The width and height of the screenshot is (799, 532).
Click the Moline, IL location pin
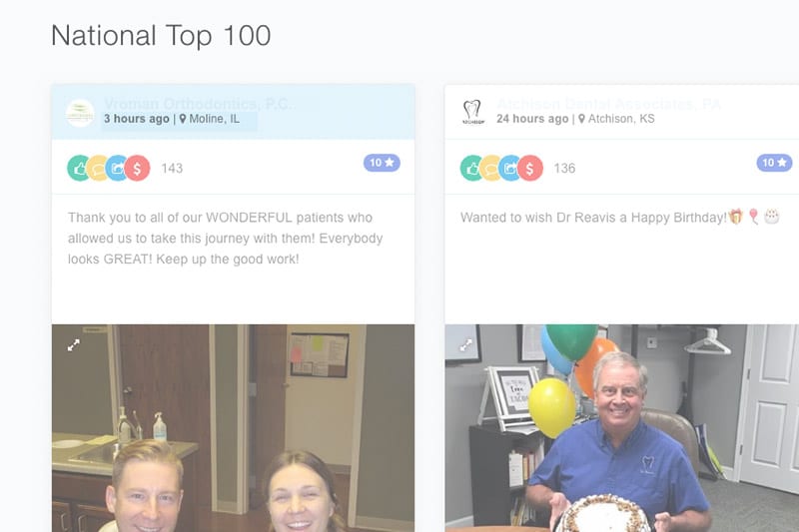183,119
